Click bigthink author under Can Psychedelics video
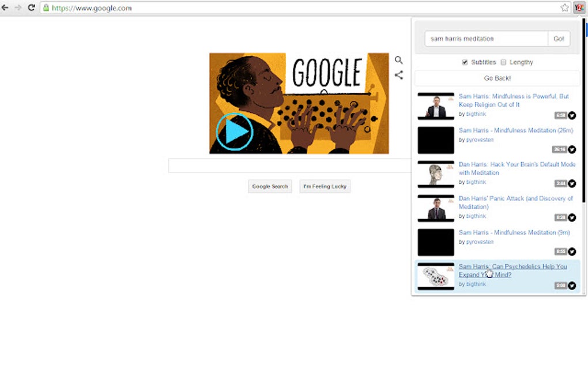 point(476,284)
